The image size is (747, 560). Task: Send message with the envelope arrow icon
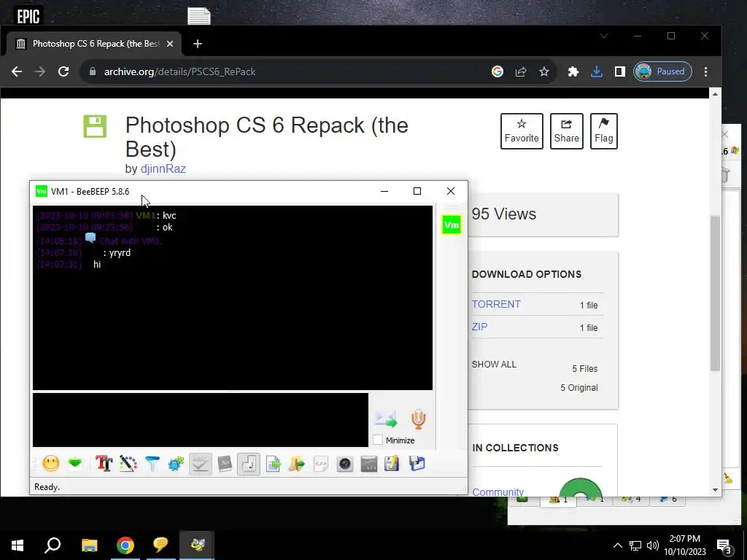click(x=386, y=419)
